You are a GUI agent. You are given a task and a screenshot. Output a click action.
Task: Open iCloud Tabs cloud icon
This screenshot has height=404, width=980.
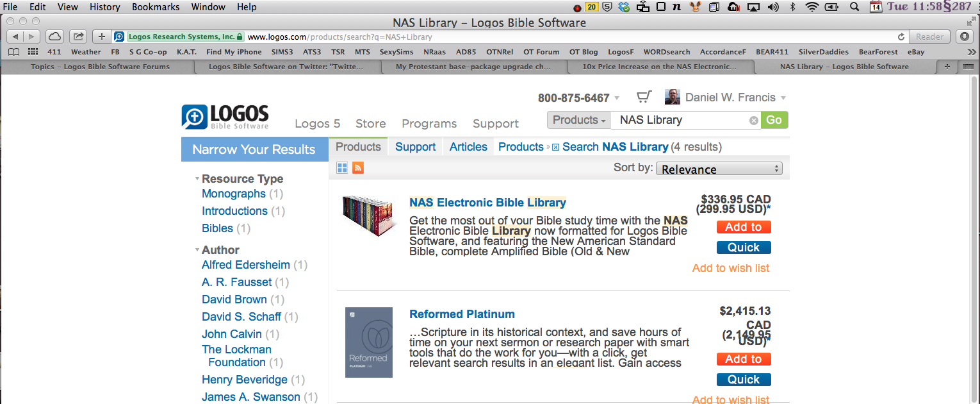pos(55,37)
